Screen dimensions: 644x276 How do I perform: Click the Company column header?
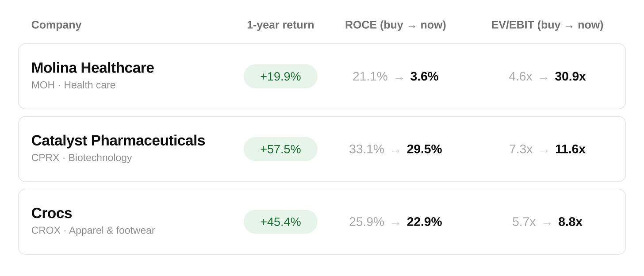pyautogui.click(x=56, y=25)
